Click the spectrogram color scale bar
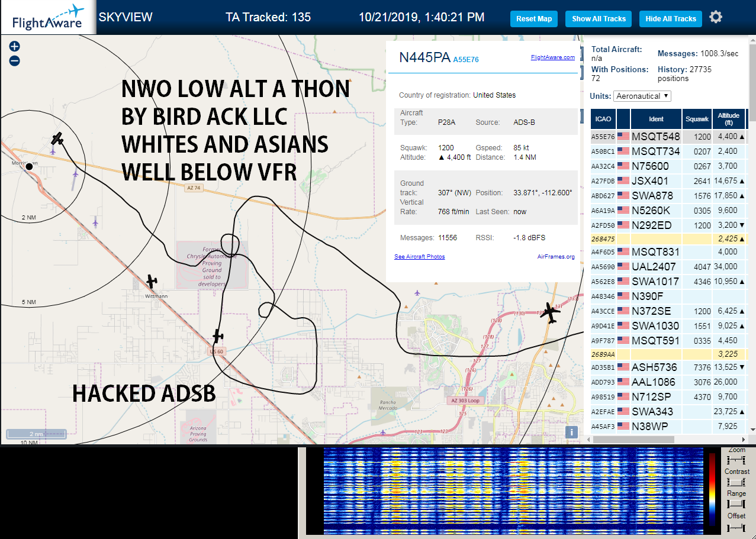 click(x=712, y=491)
